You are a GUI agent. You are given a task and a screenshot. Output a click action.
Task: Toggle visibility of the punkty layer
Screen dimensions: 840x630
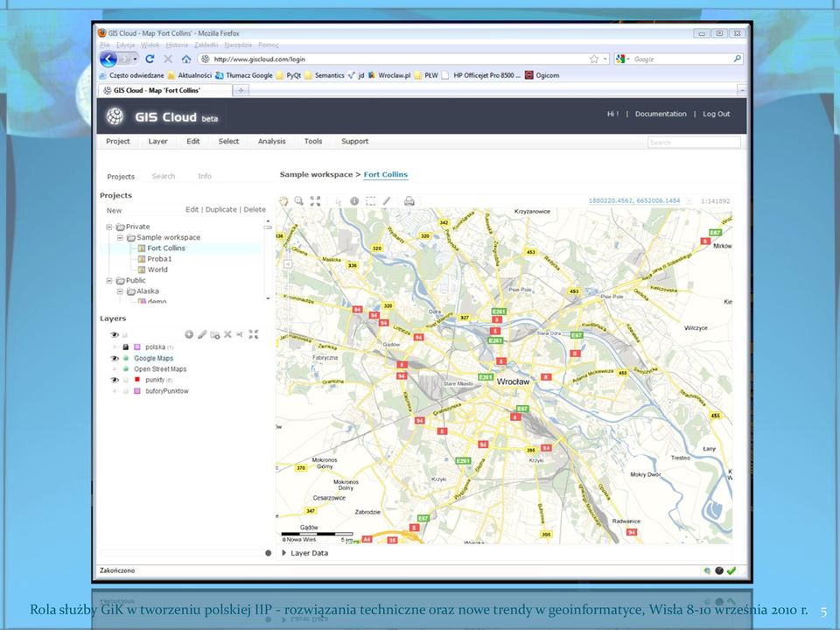114,380
